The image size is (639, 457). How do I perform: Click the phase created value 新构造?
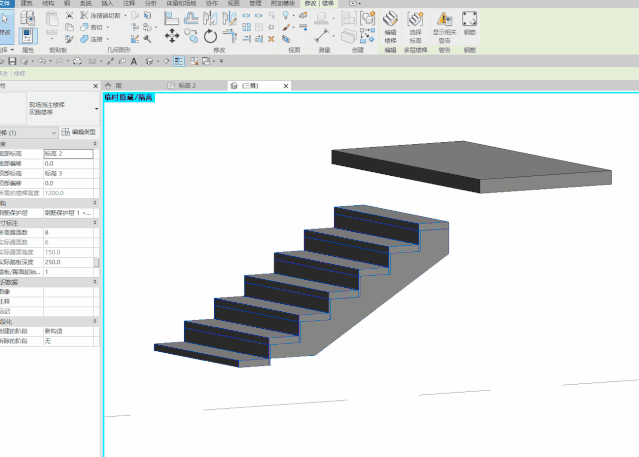pyautogui.click(x=68, y=331)
